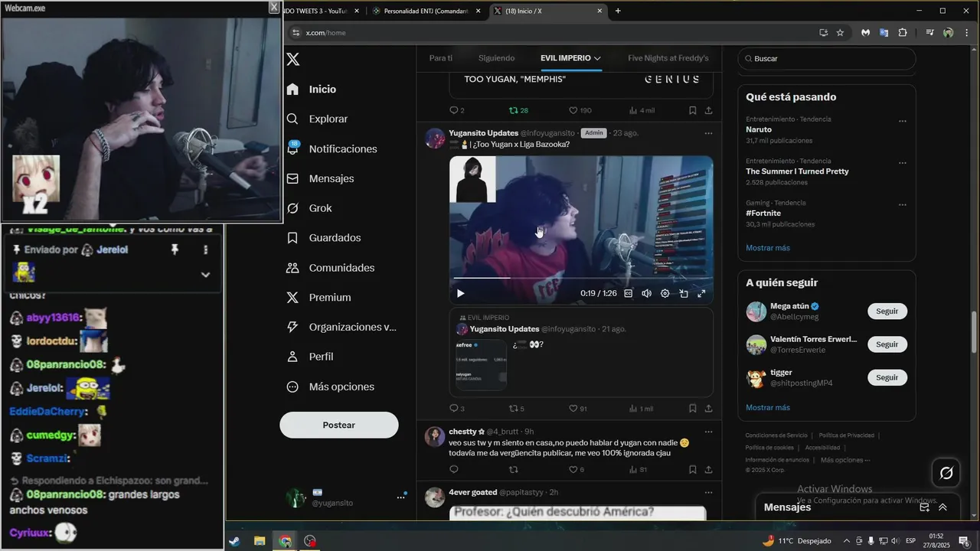Expand the pinned chat message chevron
This screenshot has width=980, height=551.
click(205, 275)
